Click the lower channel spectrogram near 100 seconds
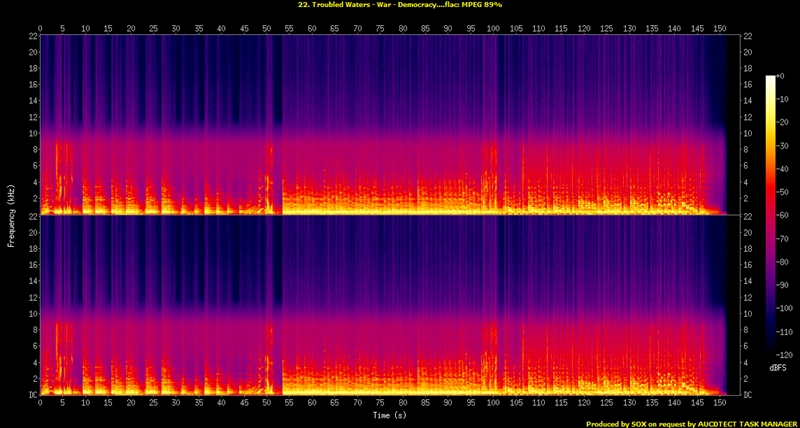 [492, 350]
